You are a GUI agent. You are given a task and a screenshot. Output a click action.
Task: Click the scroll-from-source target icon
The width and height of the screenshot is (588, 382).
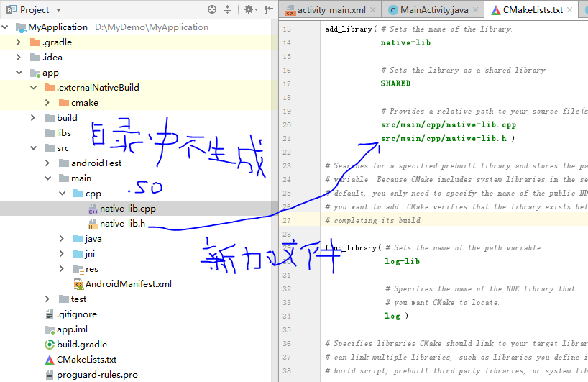(x=212, y=10)
